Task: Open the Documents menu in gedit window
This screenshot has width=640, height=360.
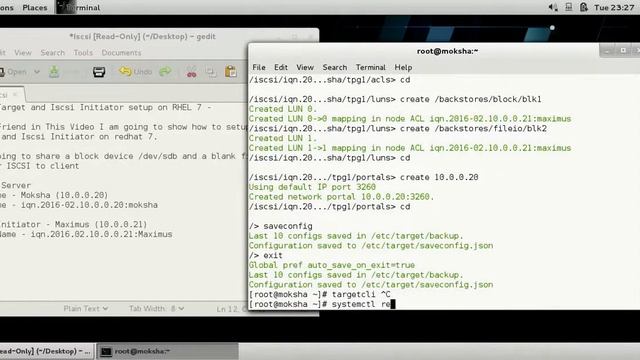Action: [x=121, y=53]
